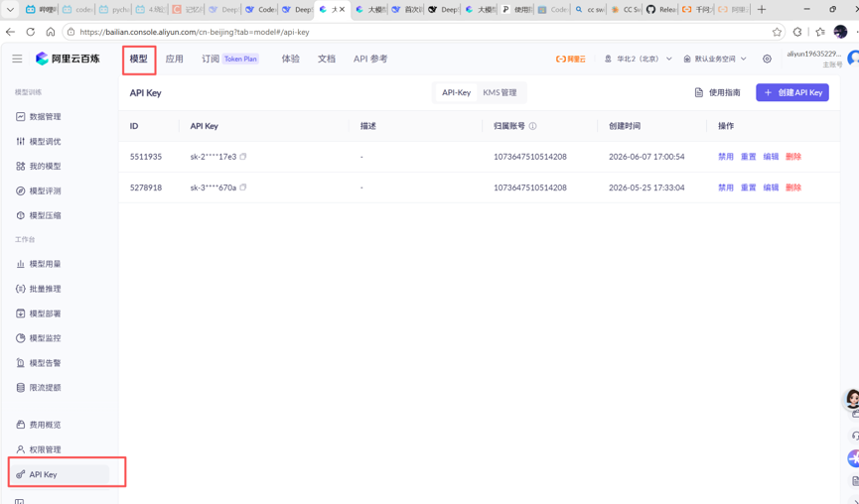
Task: Click 禁用 for key ID 5278918
Action: [726, 188]
